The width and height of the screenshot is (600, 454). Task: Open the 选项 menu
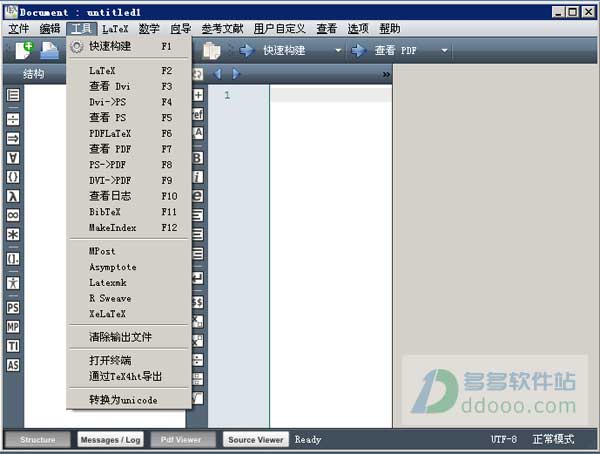pyautogui.click(x=358, y=29)
